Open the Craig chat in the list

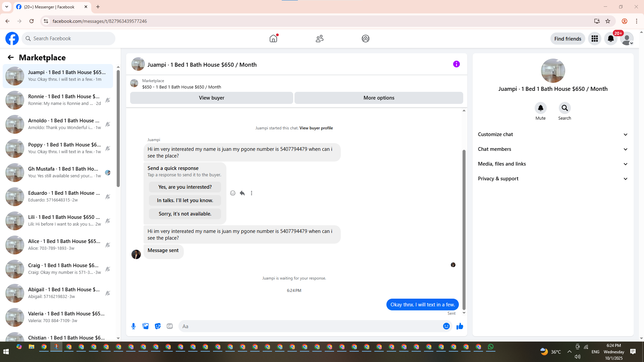[x=58, y=269]
